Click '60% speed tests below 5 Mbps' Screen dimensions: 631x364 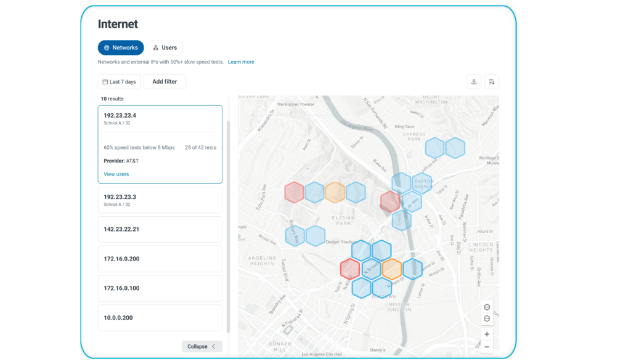click(x=139, y=148)
